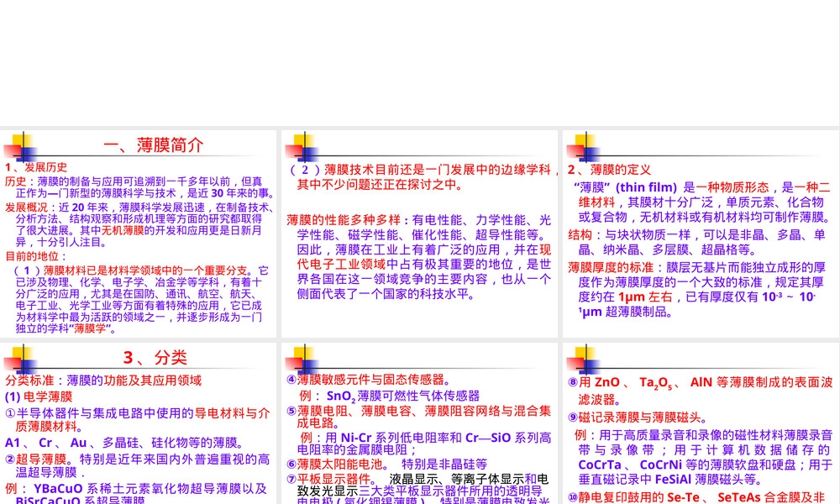
Task: Click the item ⑩静电复印鼓用的 Se-Te
Action: [x=696, y=497]
